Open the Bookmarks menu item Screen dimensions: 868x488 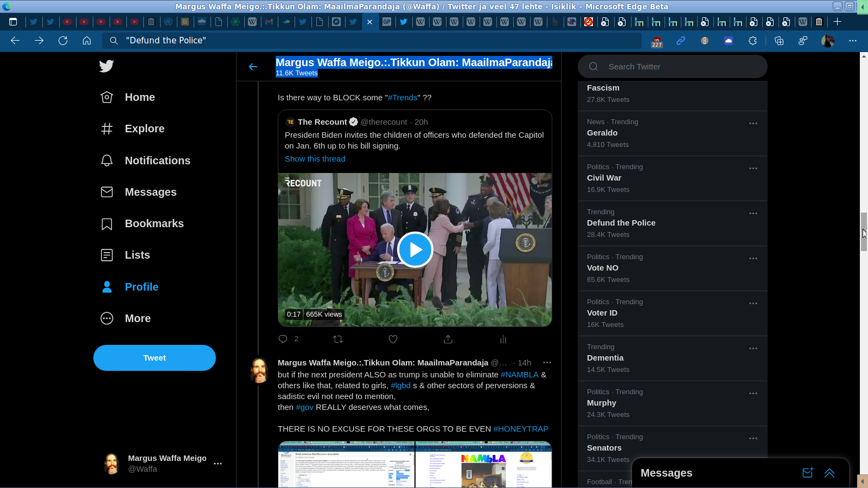[154, 224]
